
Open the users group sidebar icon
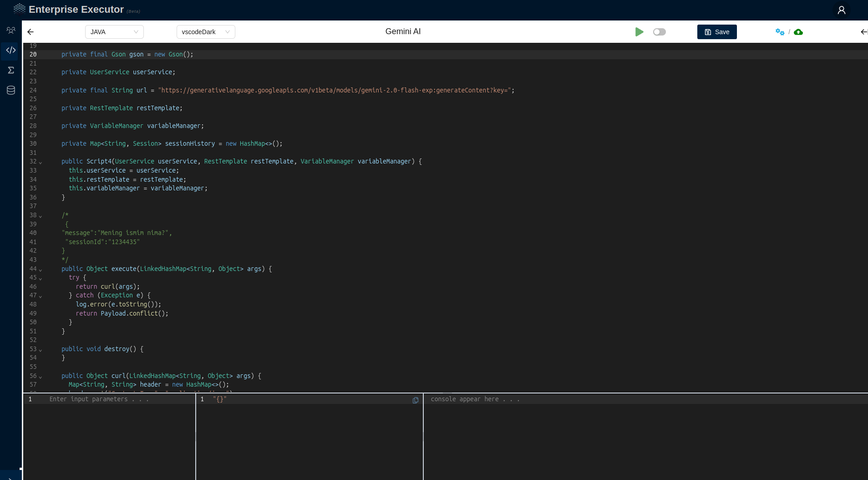tap(11, 31)
